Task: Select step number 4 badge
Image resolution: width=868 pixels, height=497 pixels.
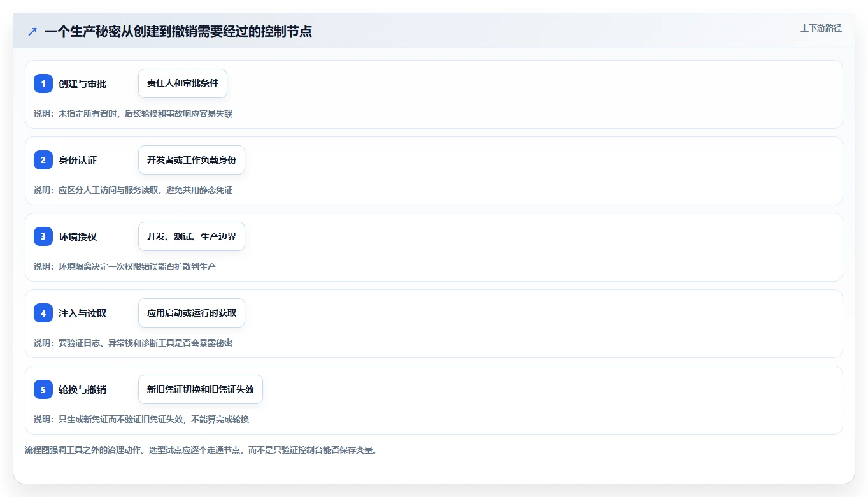Action: click(x=43, y=313)
